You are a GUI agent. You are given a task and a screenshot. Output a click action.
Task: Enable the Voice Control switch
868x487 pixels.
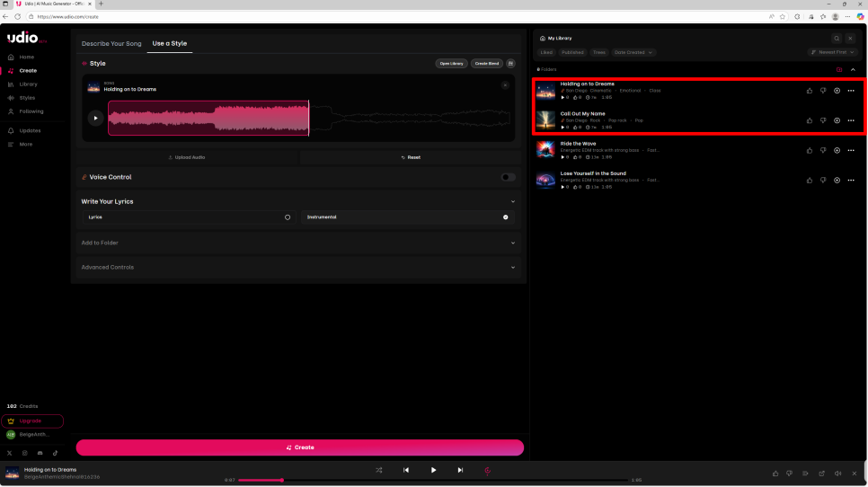(509, 177)
